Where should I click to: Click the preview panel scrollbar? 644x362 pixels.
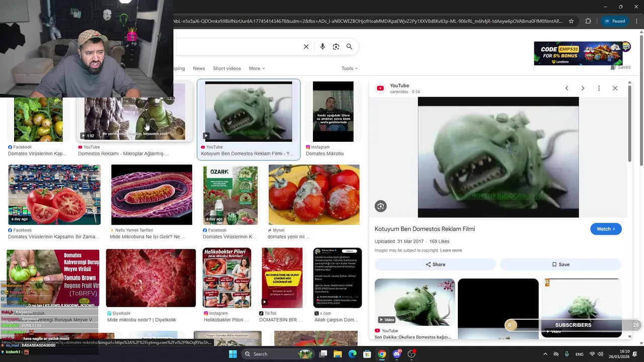(629, 123)
